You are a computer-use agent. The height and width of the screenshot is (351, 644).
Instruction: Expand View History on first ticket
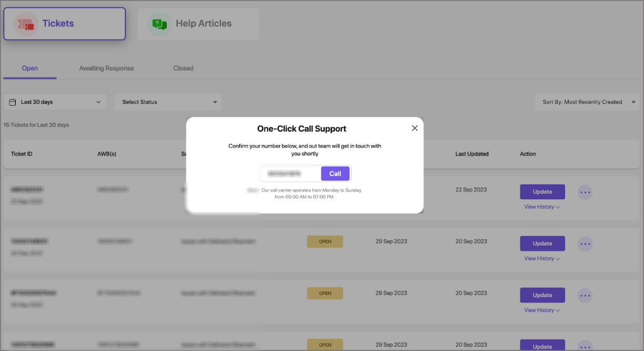click(x=542, y=207)
